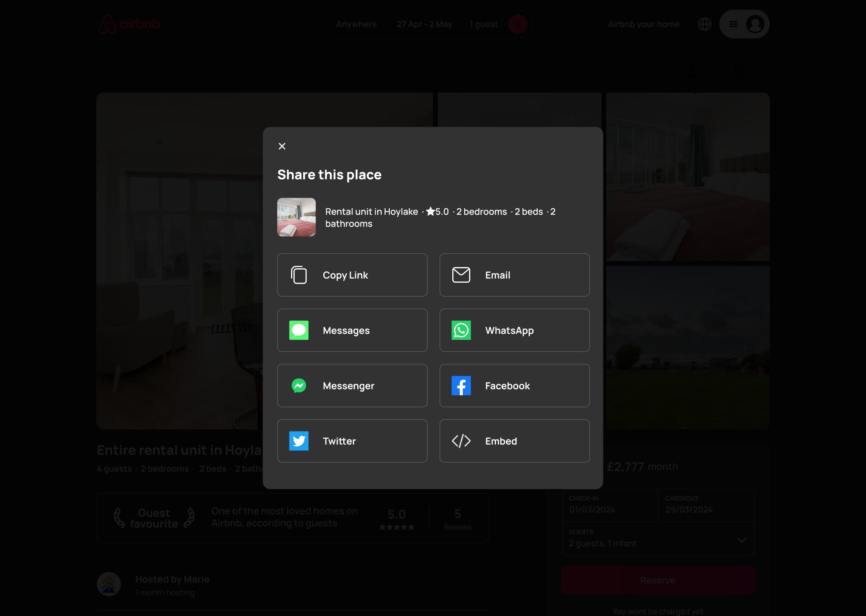The height and width of the screenshot is (616, 866).
Task: Click the WhatsApp logo icon
Action: pyautogui.click(x=461, y=330)
